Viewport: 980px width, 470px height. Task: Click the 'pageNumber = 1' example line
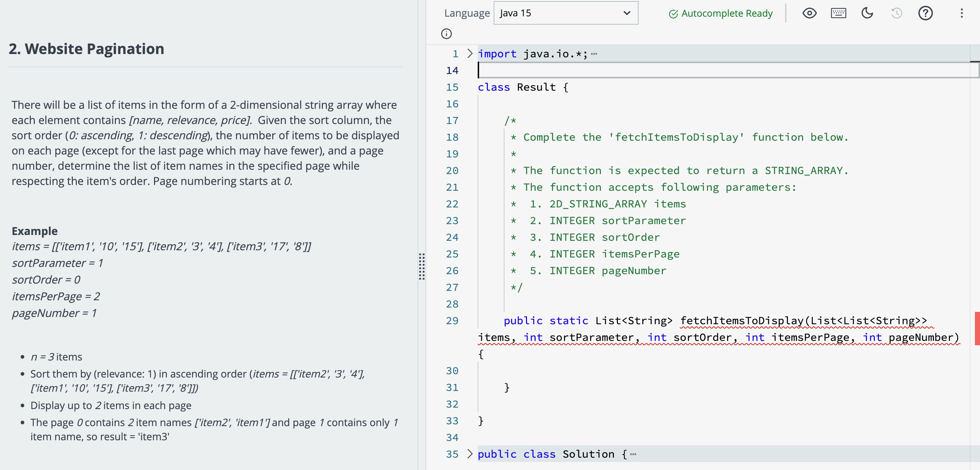pyautogui.click(x=54, y=313)
